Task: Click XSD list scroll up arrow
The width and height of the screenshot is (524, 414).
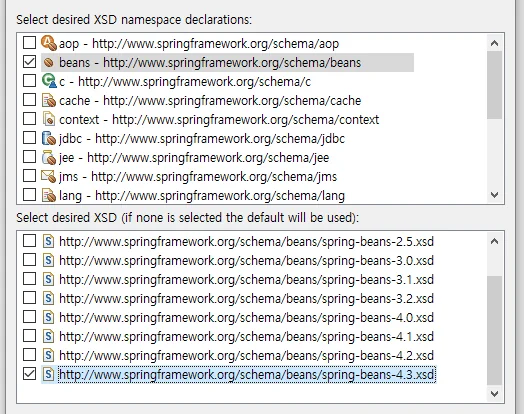Action: pyautogui.click(x=494, y=241)
